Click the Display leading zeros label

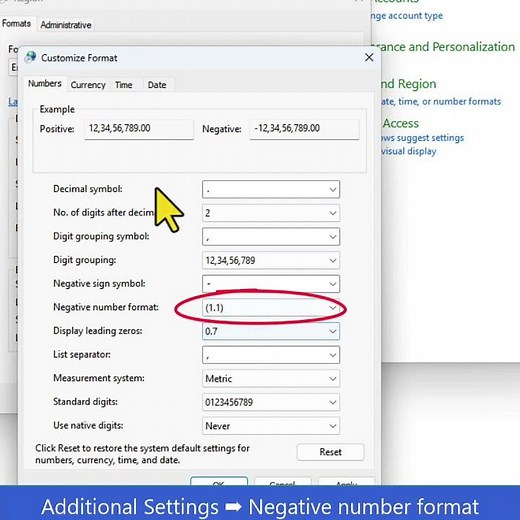(x=98, y=331)
